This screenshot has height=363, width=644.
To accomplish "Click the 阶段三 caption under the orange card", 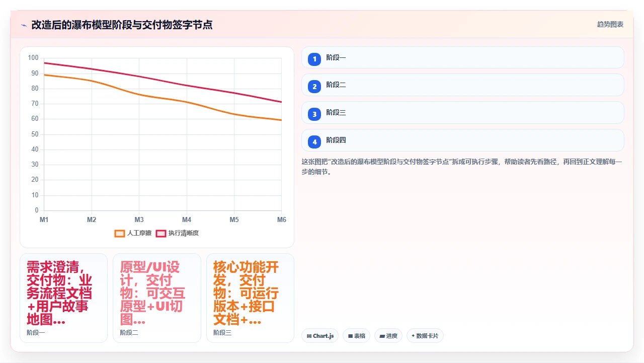I will (222, 333).
